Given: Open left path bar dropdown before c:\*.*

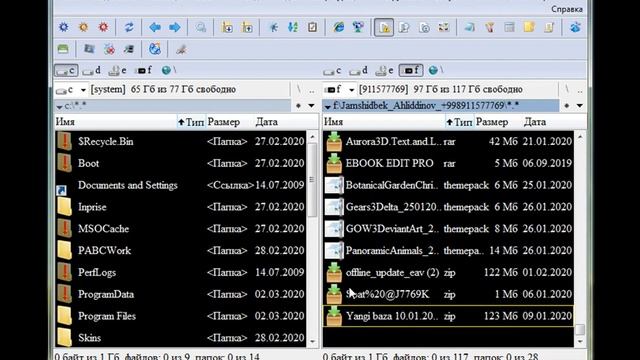Looking at the screenshot, I should (x=60, y=107).
